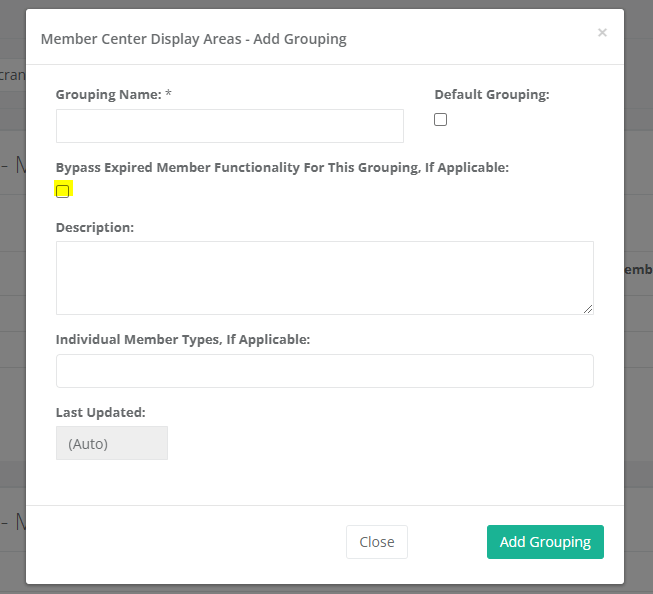653x594 pixels.
Task: Click the 'Description:' label
Action: coord(95,227)
